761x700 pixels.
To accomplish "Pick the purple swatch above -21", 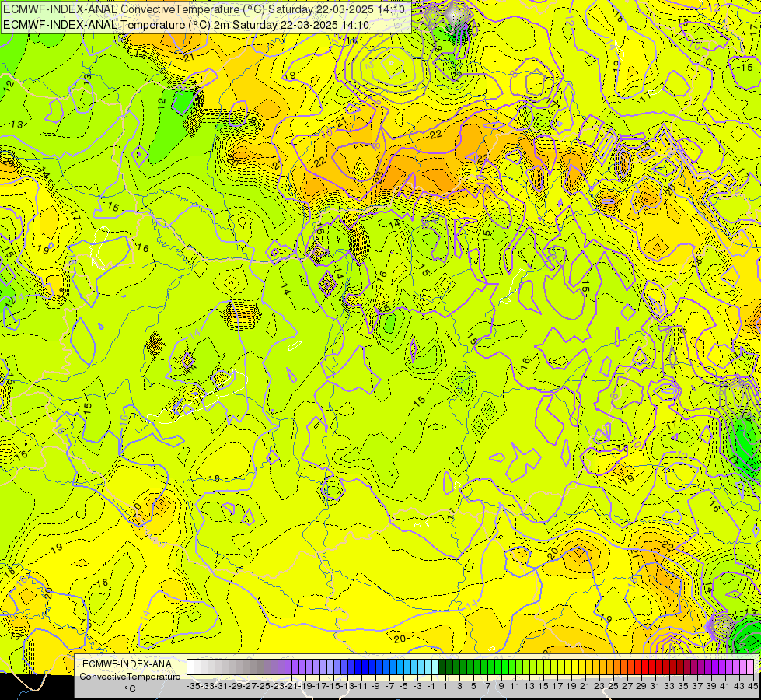I will point(288,667).
